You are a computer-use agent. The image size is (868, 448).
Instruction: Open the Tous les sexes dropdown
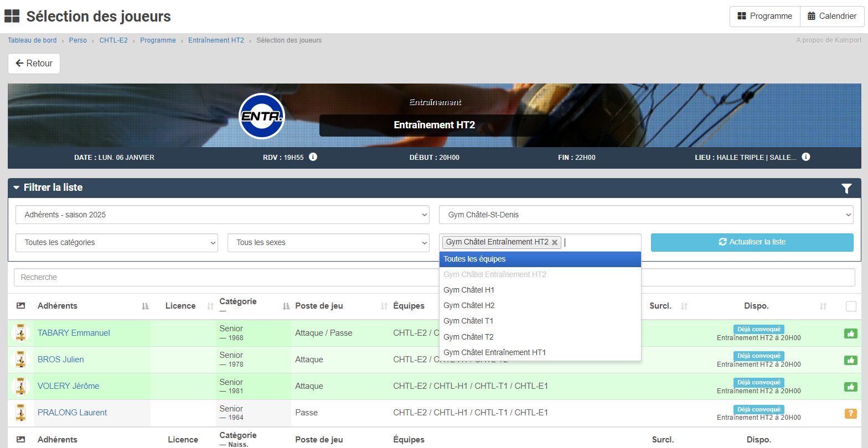(x=328, y=242)
